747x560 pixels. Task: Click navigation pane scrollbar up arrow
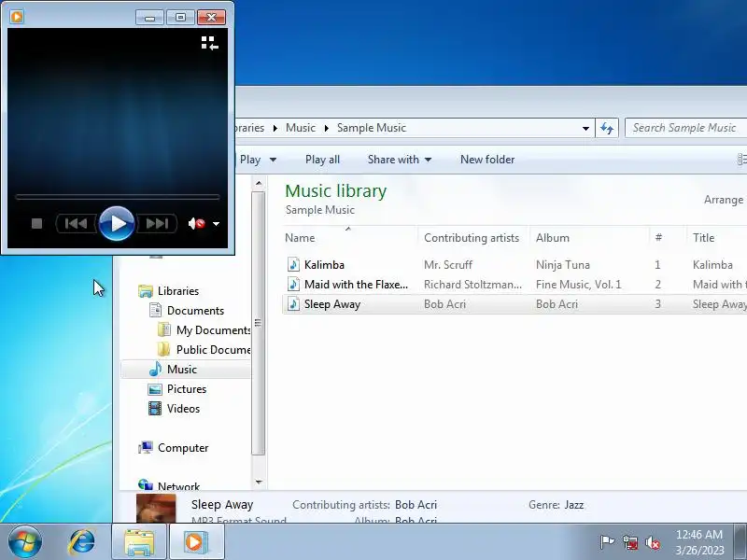259,183
